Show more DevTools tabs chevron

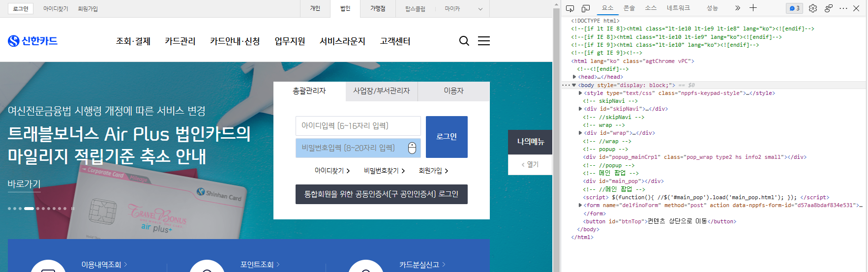[737, 8]
